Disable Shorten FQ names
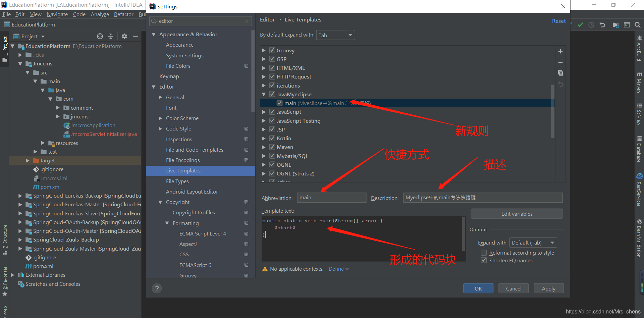This screenshot has height=318, width=644. click(484, 260)
